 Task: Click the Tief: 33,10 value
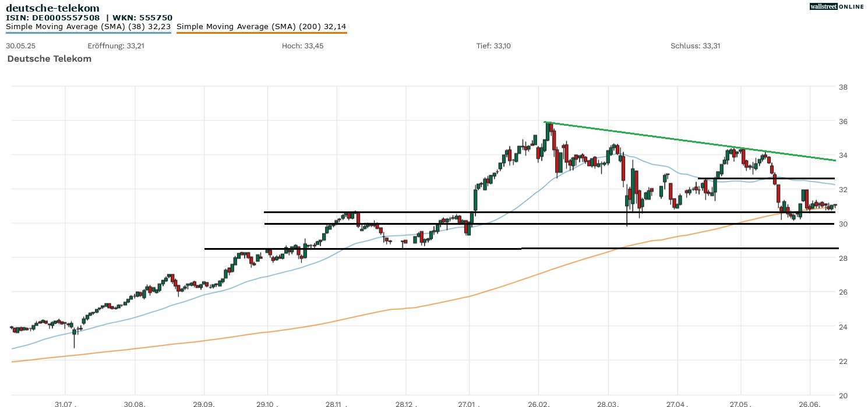[493, 46]
